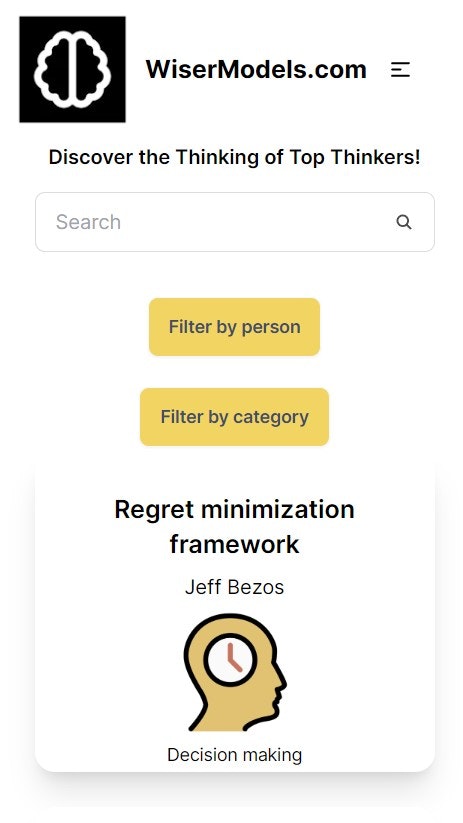Click the Decision making category label
Viewport: 463px width, 823px height.
coord(235,755)
